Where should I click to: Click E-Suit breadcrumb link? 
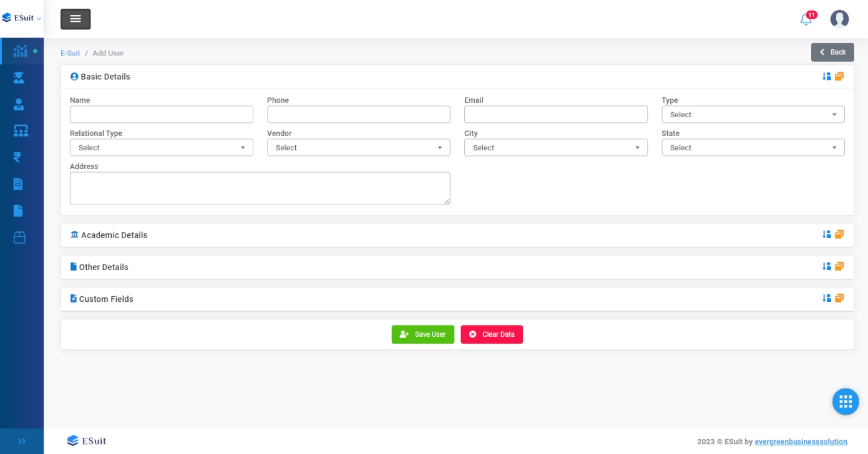(x=70, y=53)
